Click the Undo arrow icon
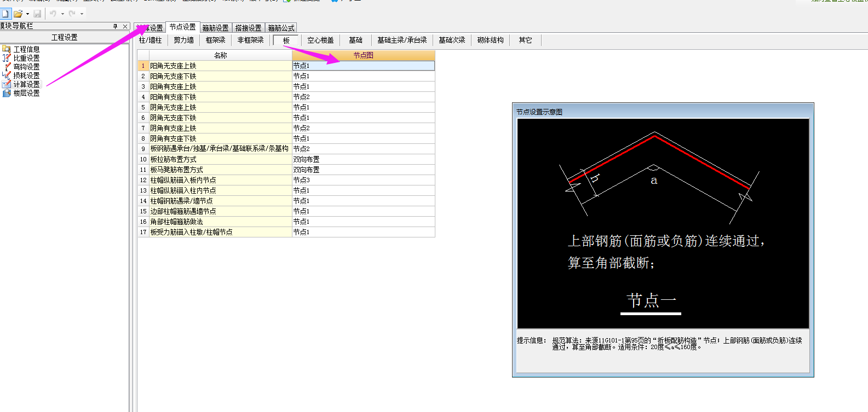This screenshot has height=412, width=868. [x=53, y=14]
